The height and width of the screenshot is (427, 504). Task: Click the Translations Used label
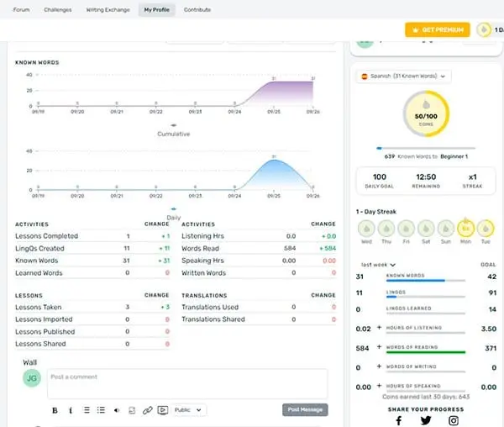click(x=210, y=307)
